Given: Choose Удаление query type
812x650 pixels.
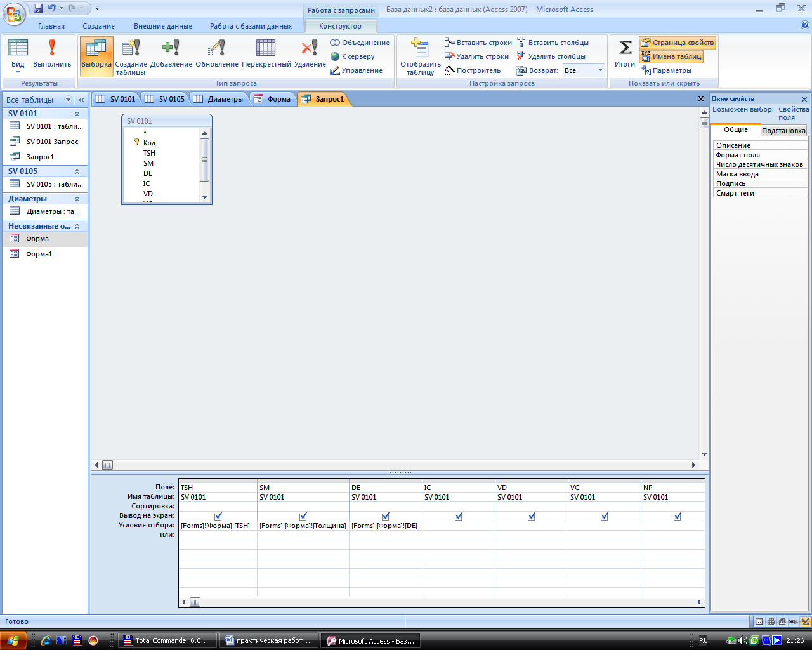Looking at the screenshot, I should click(x=310, y=55).
